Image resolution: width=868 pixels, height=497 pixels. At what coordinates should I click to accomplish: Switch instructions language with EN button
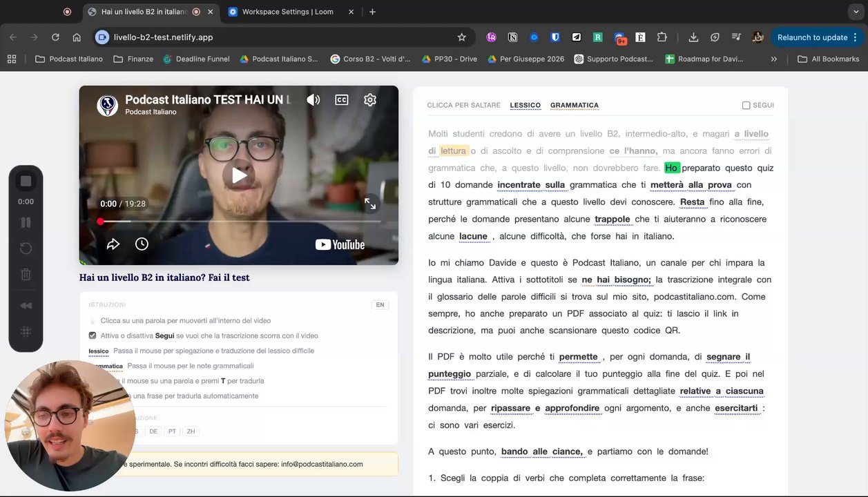click(x=380, y=304)
